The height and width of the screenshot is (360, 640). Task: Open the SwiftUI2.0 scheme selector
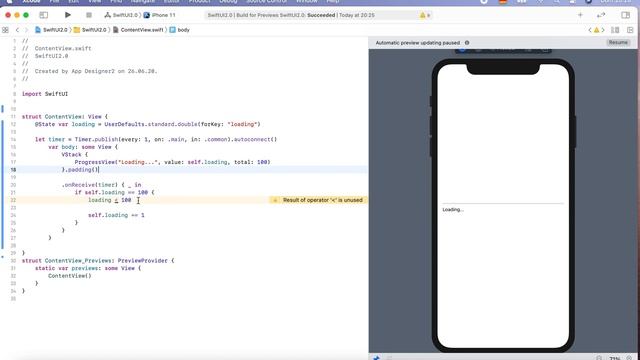[x=121, y=15]
